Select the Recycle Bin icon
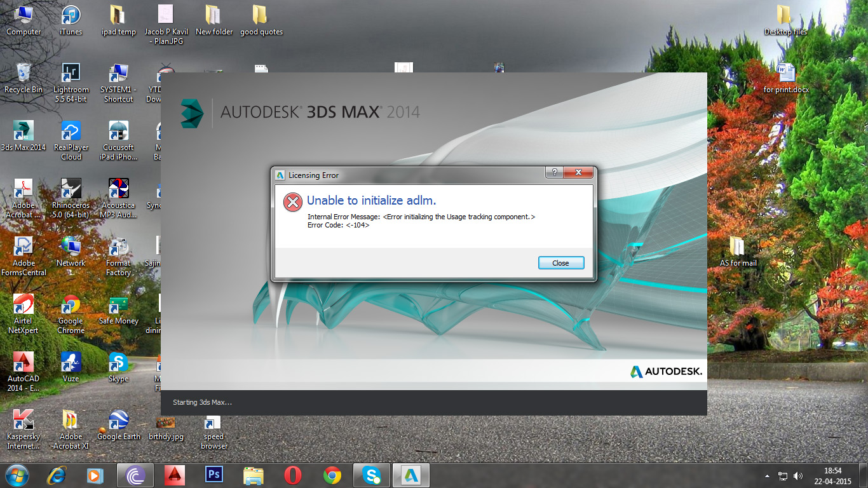The image size is (868, 488). (x=24, y=78)
